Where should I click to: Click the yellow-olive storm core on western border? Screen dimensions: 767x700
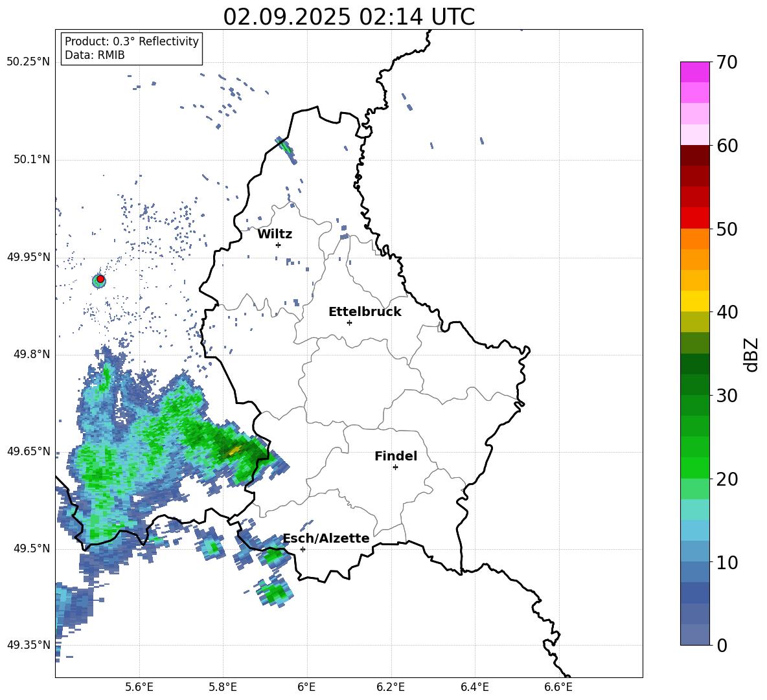coord(234,450)
